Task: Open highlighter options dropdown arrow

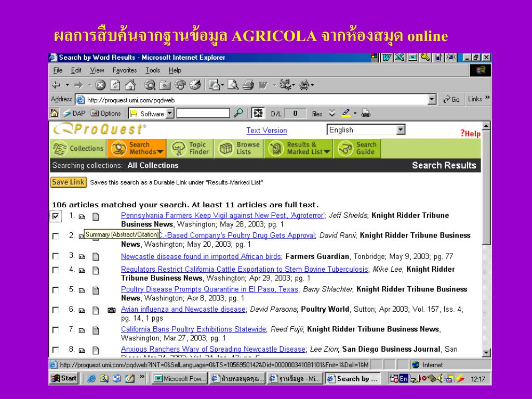Action: (x=355, y=113)
